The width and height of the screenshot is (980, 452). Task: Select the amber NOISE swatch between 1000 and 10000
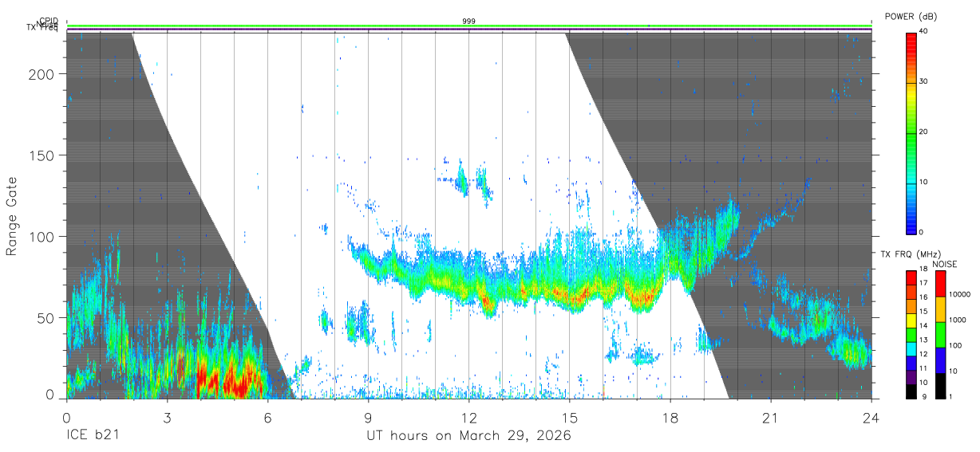pyautogui.click(x=941, y=309)
